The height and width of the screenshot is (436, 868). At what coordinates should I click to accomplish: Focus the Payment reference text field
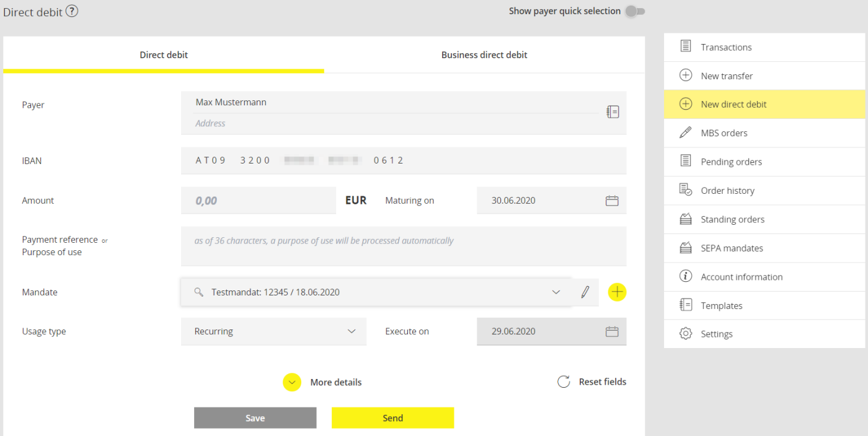pyautogui.click(x=403, y=246)
